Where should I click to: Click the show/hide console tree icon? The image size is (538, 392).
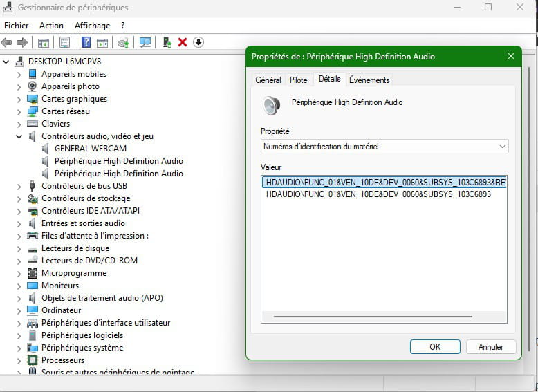click(x=44, y=43)
